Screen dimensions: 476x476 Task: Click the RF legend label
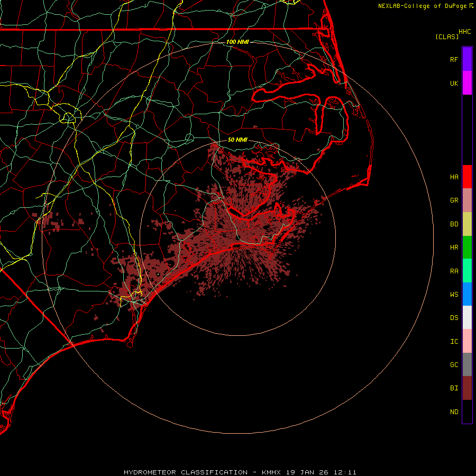click(454, 59)
